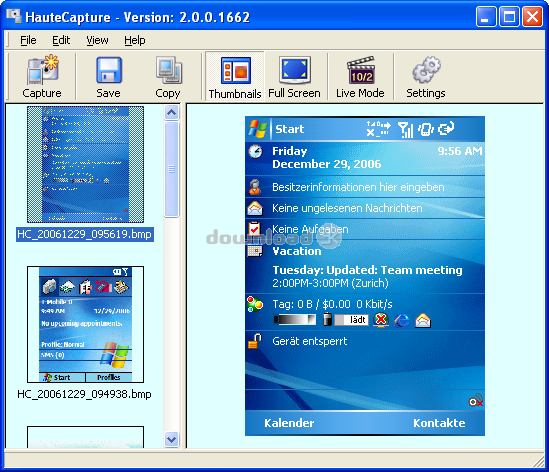Click the HauteCapture title bar app icon

coord(14,16)
